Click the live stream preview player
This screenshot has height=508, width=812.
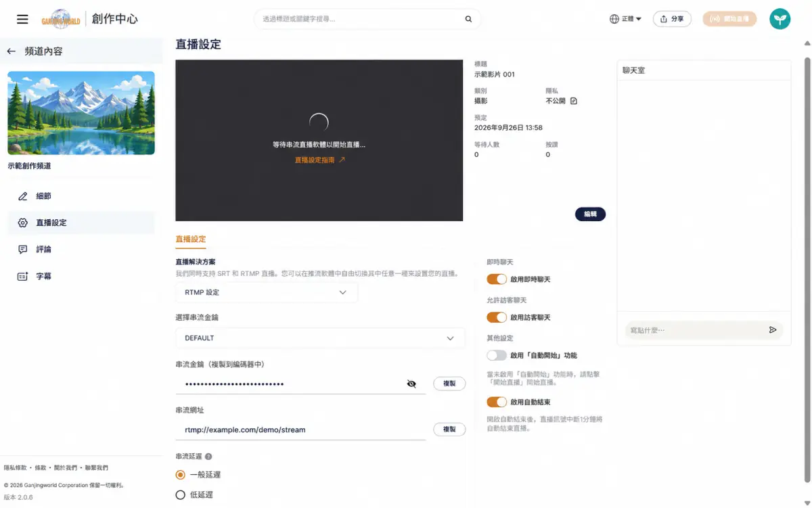click(319, 140)
